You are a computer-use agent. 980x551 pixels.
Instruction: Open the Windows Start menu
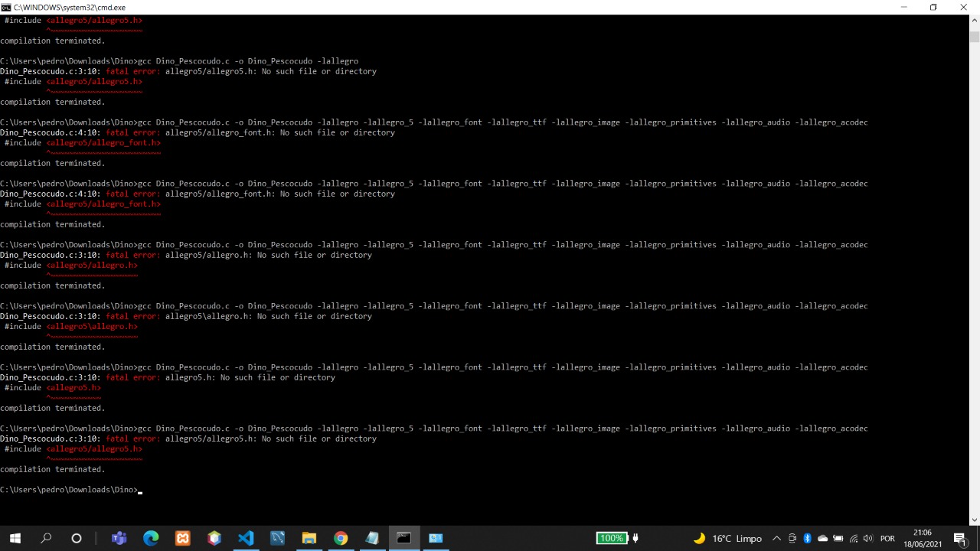(15, 538)
